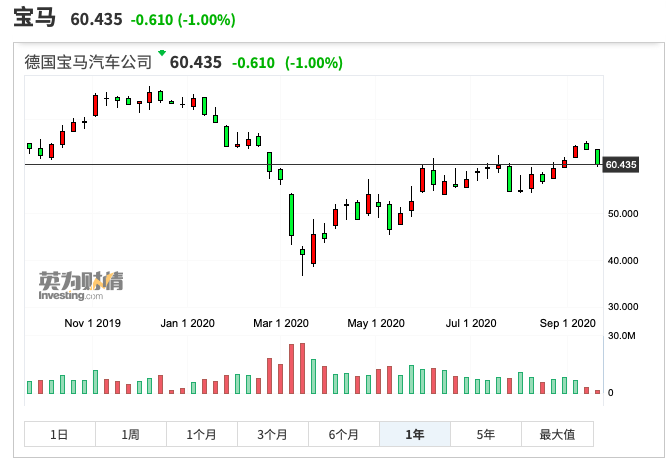Screen dimensions: 667x459
Task: Click the 30.0M volume axis label
Action: pos(621,336)
